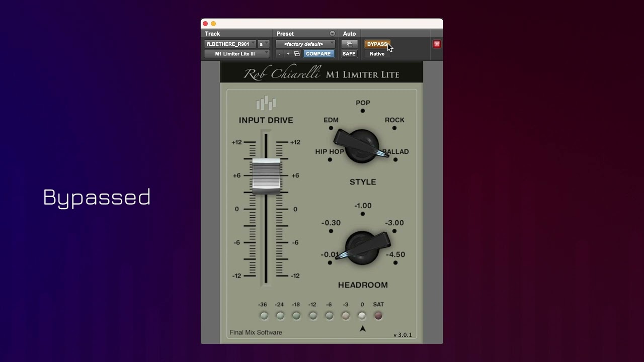
Task: Click the -12 meter LED
Action: click(x=313, y=316)
